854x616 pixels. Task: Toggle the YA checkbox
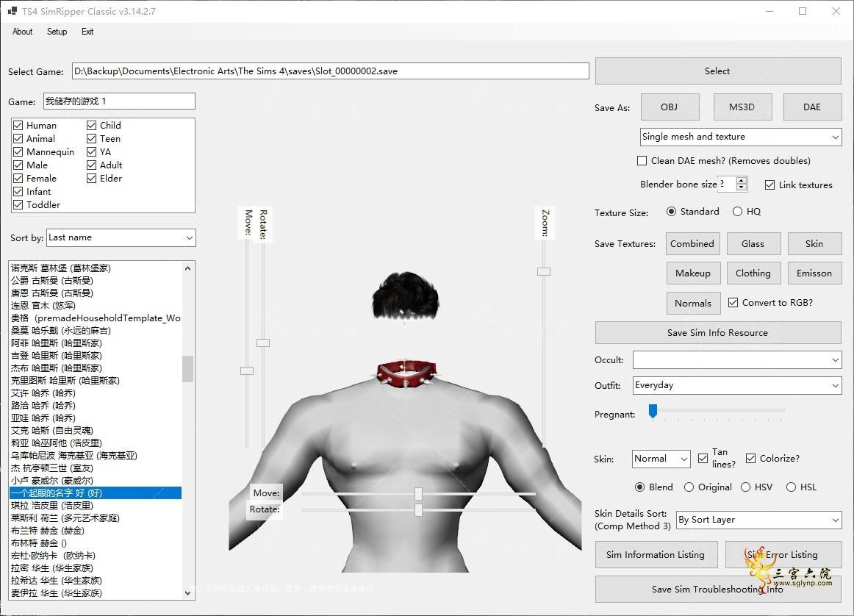(x=91, y=152)
